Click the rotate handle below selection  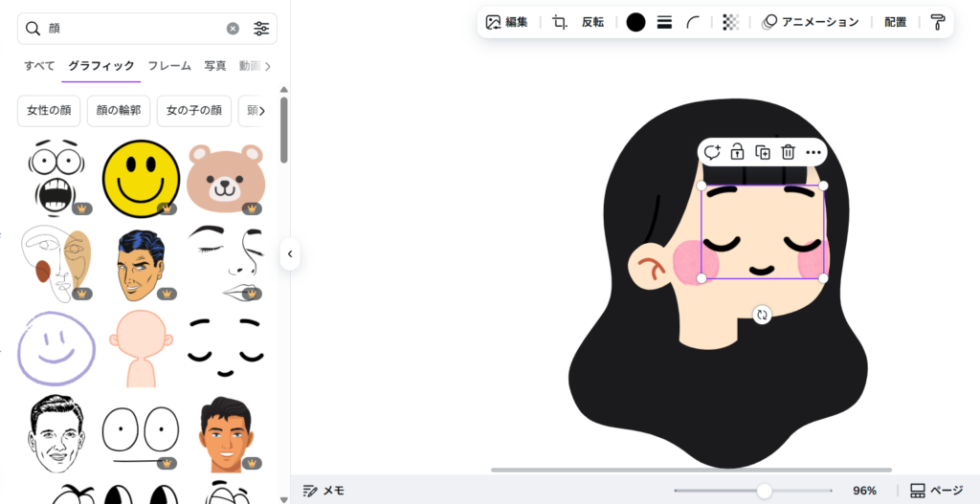(761, 315)
